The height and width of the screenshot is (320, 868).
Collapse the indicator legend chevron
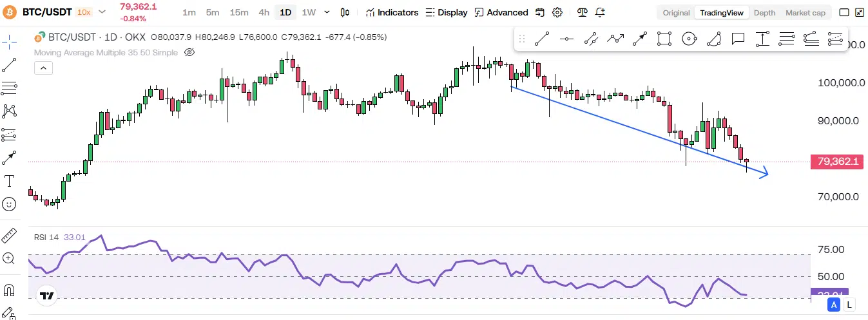tap(43, 68)
